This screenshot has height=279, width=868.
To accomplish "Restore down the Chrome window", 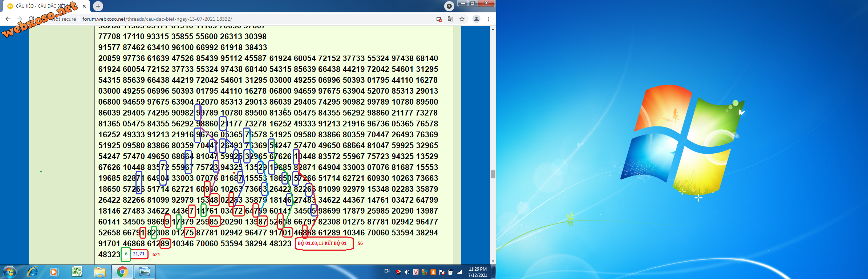I will point(472,3).
